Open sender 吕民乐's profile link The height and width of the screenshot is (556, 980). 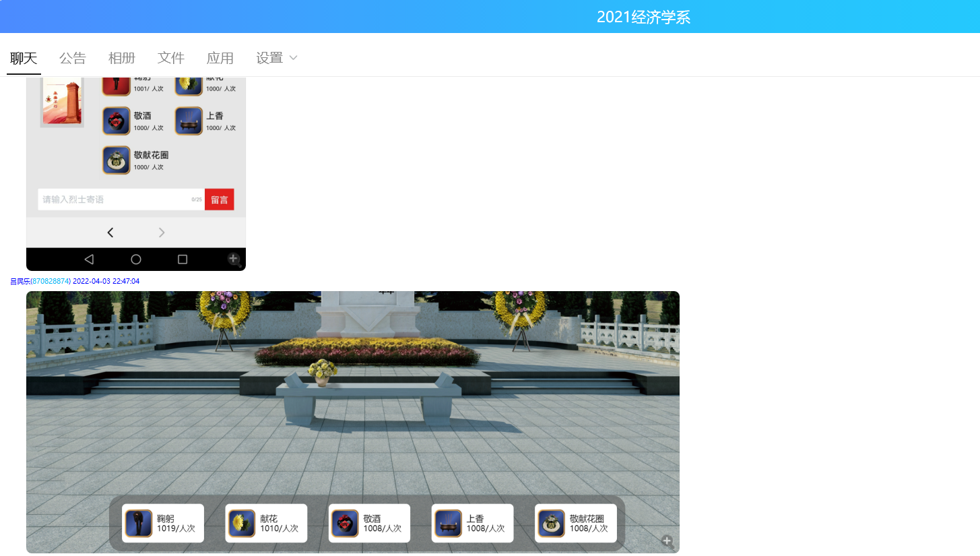pyautogui.click(x=20, y=281)
